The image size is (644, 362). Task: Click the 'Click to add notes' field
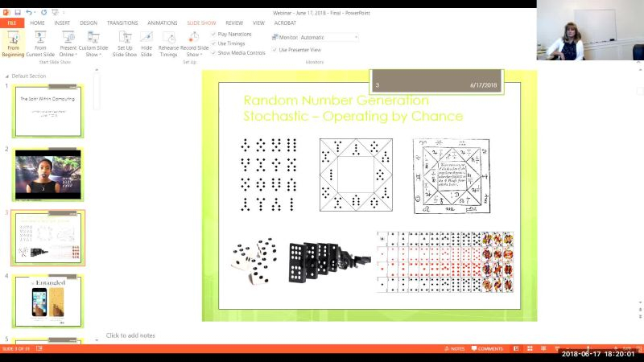pyautogui.click(x=130, y=335)
